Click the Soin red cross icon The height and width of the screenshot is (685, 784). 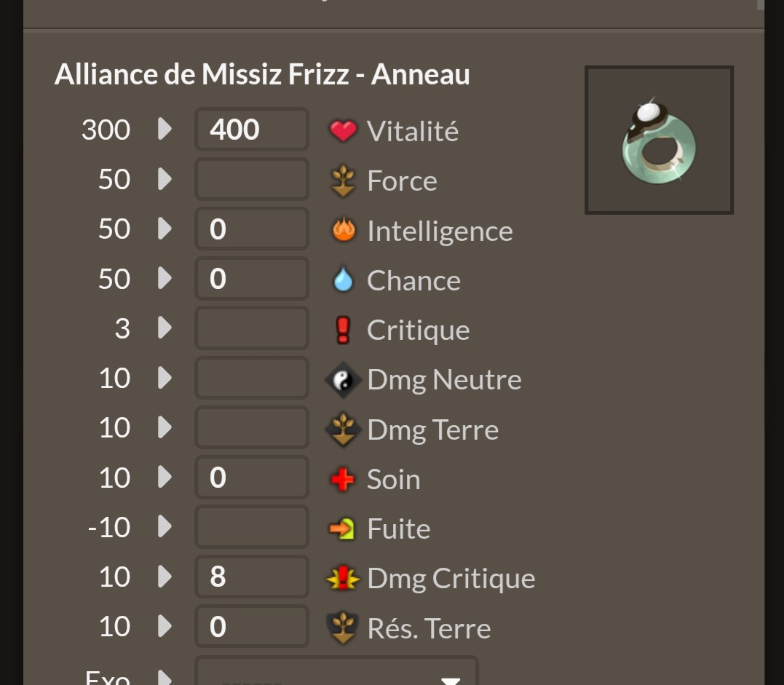pos(343,479)
